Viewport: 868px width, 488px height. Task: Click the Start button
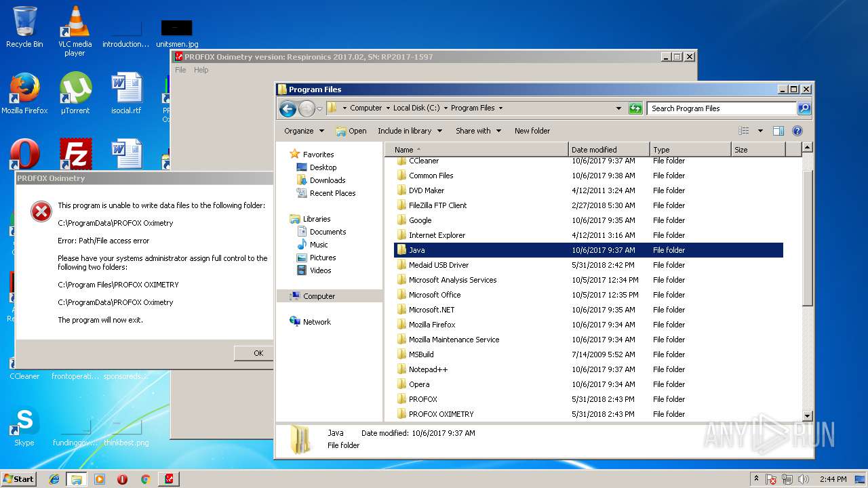(18, 479)
